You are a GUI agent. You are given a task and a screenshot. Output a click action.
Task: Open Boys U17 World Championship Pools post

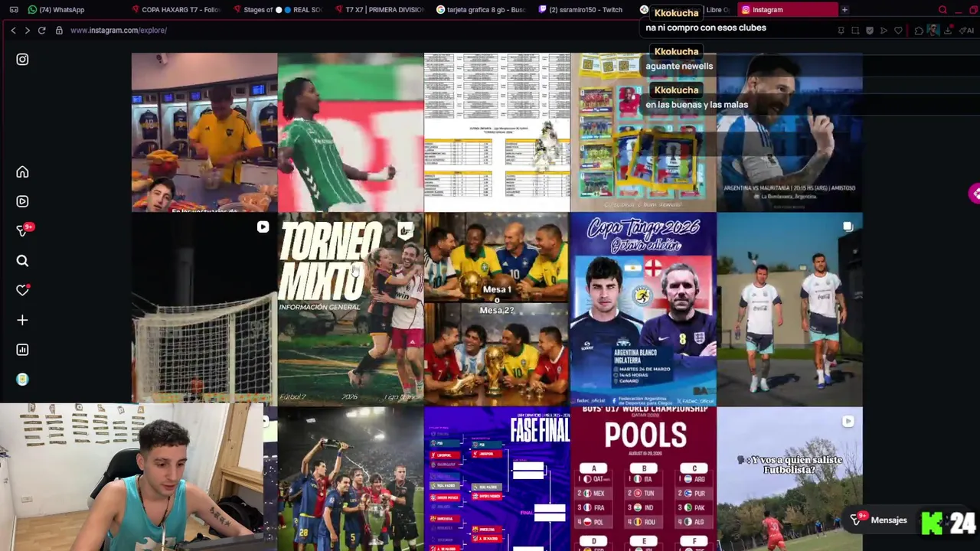(643, 478)
